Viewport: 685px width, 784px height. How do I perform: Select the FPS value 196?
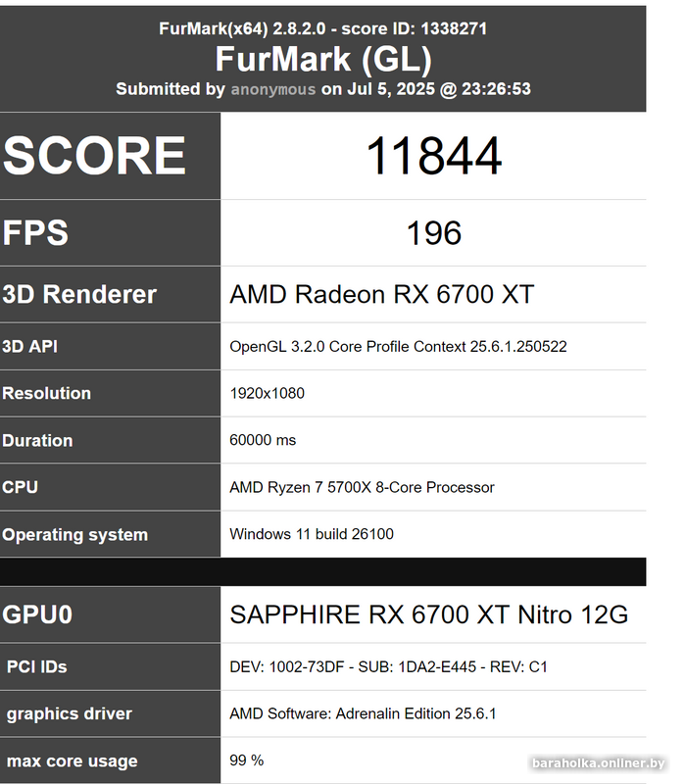tap(433, 233)
